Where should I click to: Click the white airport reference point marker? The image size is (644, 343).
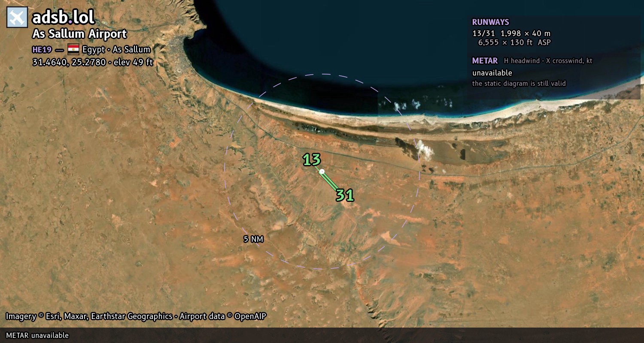click(x=322, y=171)
